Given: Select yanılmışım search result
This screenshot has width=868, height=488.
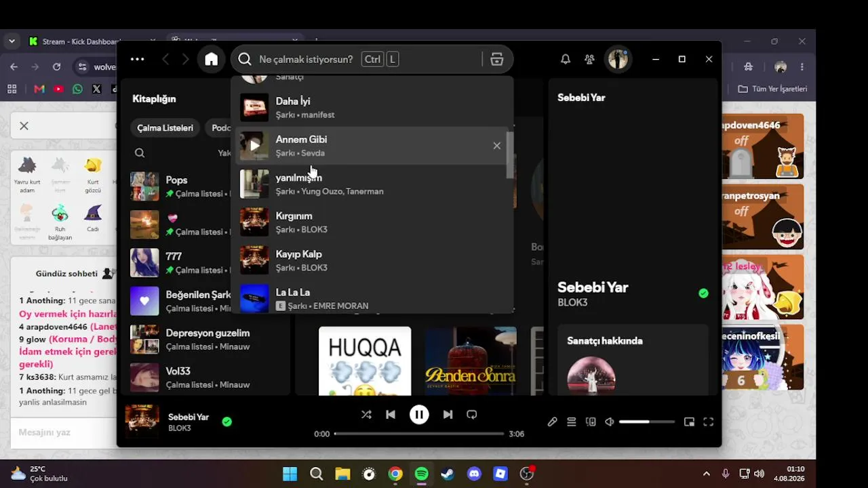Looking at the screenshot, I should [x=372, y=184].
